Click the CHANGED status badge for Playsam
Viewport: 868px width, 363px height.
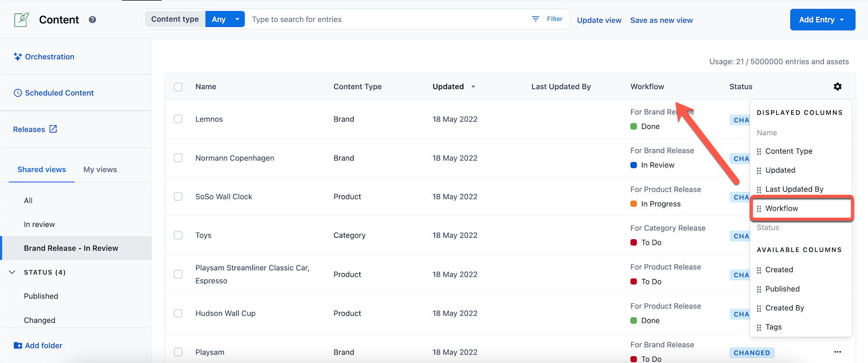point(752,353)
